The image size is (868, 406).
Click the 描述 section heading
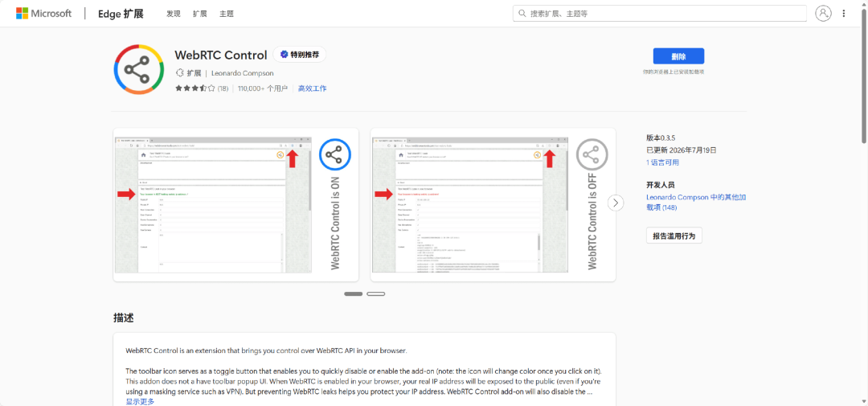point(124,318)
